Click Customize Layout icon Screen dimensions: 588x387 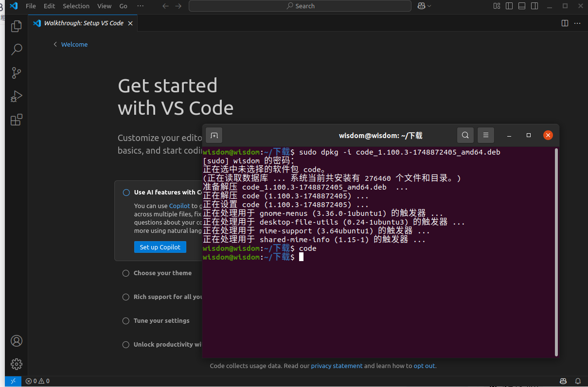pos(497,6)
